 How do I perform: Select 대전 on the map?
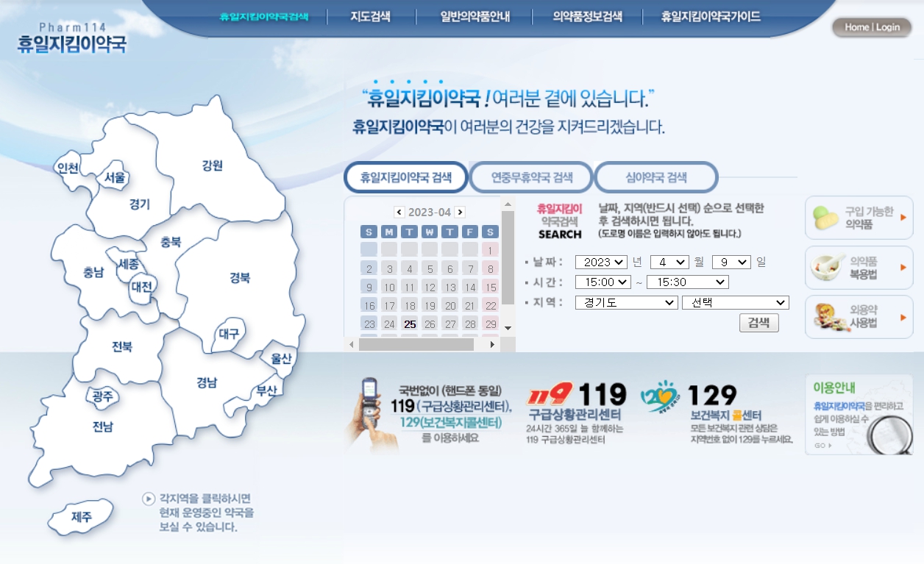(141, 286)
